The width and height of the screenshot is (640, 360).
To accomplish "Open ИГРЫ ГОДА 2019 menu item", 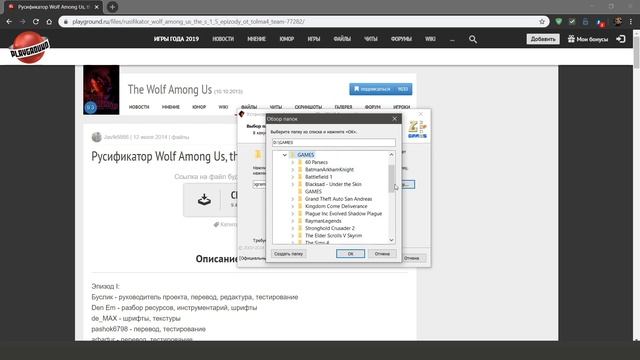I will tap(176, 39).
